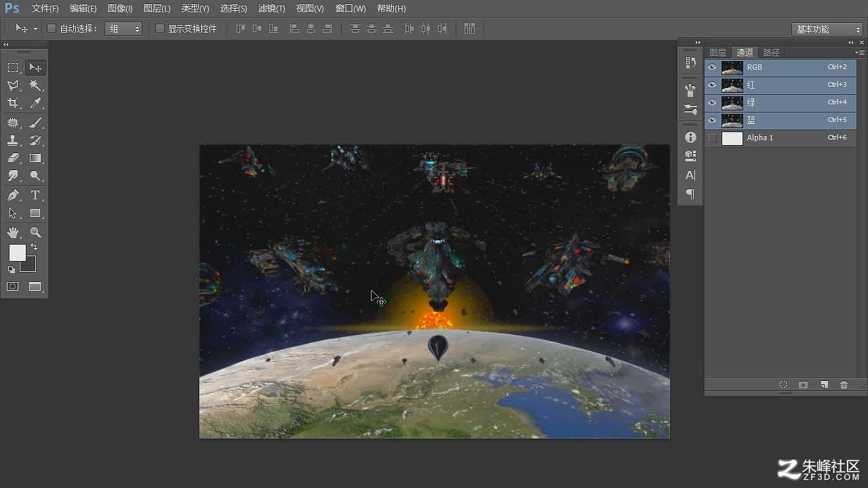Open the 基本功能 workspace dropdown
Screen dimensions: 868x488
(827, 29)
